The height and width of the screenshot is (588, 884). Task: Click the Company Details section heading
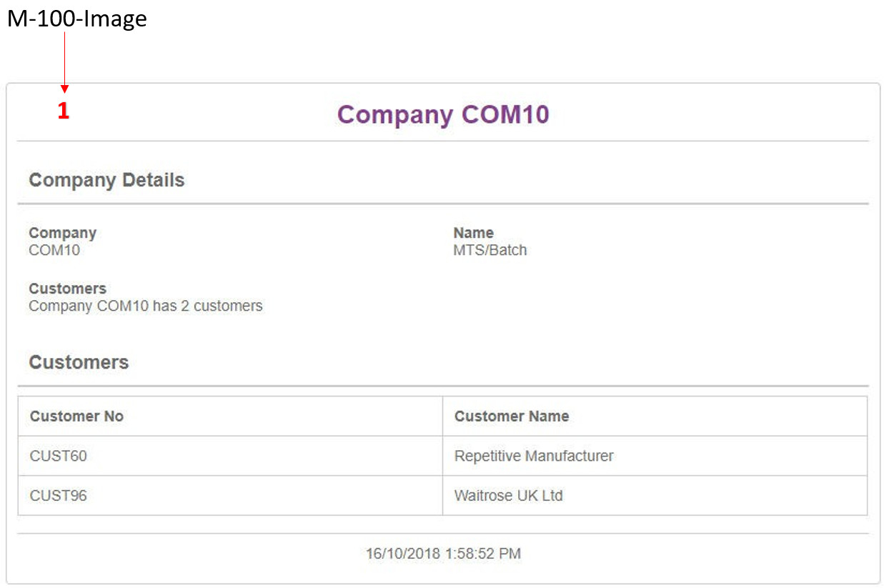coord(106,180)
